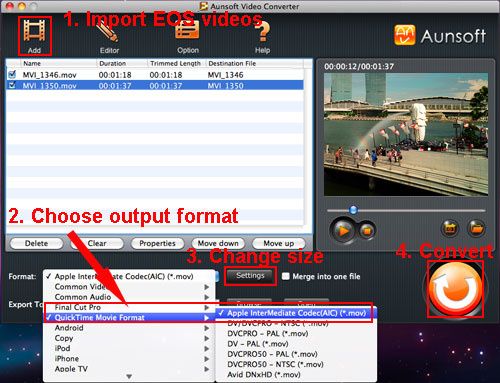The height and width of the screenshot is (383, 500).
Task: Expand the iPhone format submenu
Action: click(129, 359)
